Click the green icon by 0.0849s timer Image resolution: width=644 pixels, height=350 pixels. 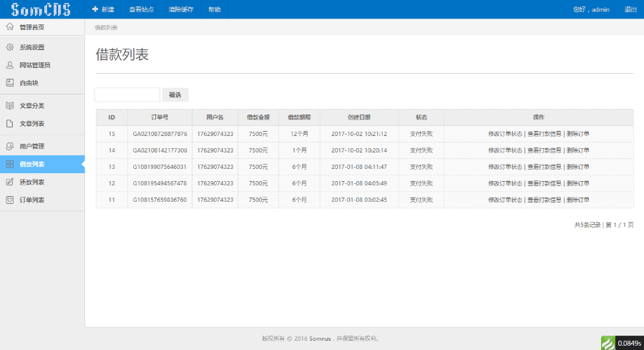pyautogui.click(x=608, y=343)
